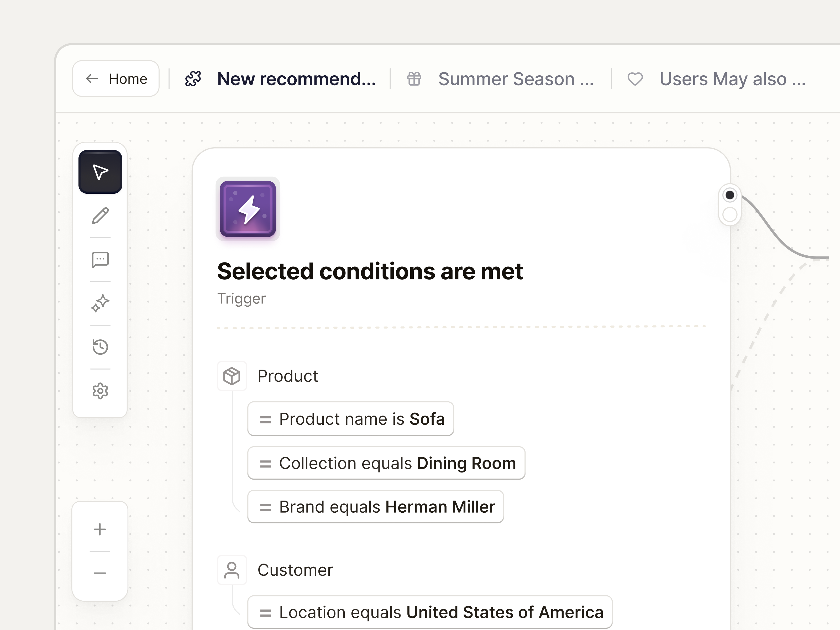The width and height of the screenshot is (840, 630).
Task: Click equals icon on Location condition
Action: tap(265, 613)
